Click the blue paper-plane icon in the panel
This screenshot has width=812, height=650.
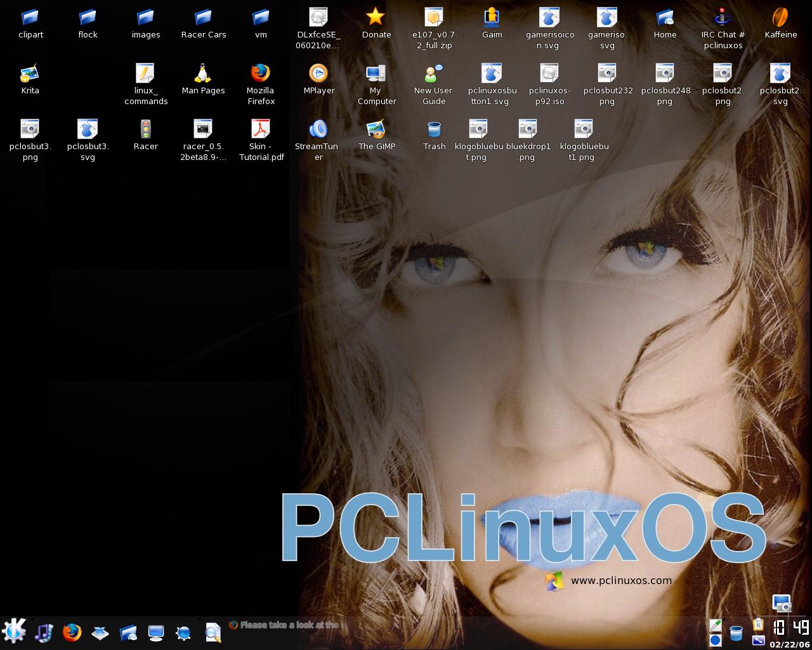(100, 632)
